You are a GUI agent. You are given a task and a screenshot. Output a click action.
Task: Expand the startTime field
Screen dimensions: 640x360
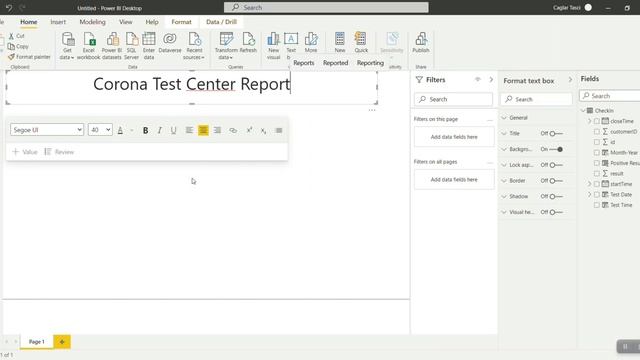tap(589, 184)
